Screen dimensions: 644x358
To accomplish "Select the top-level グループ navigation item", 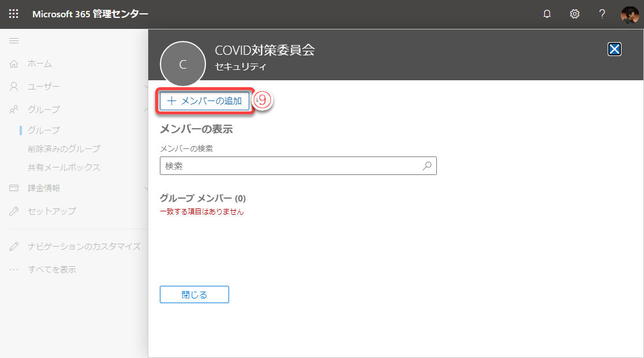I will click(x=43, y=109).
